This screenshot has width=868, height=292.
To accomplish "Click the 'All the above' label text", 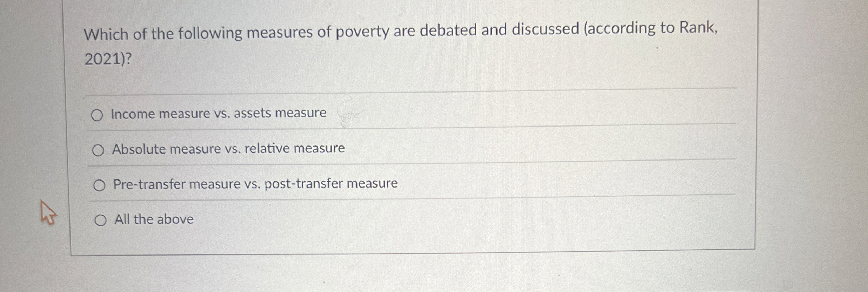I will pos(154,219).
